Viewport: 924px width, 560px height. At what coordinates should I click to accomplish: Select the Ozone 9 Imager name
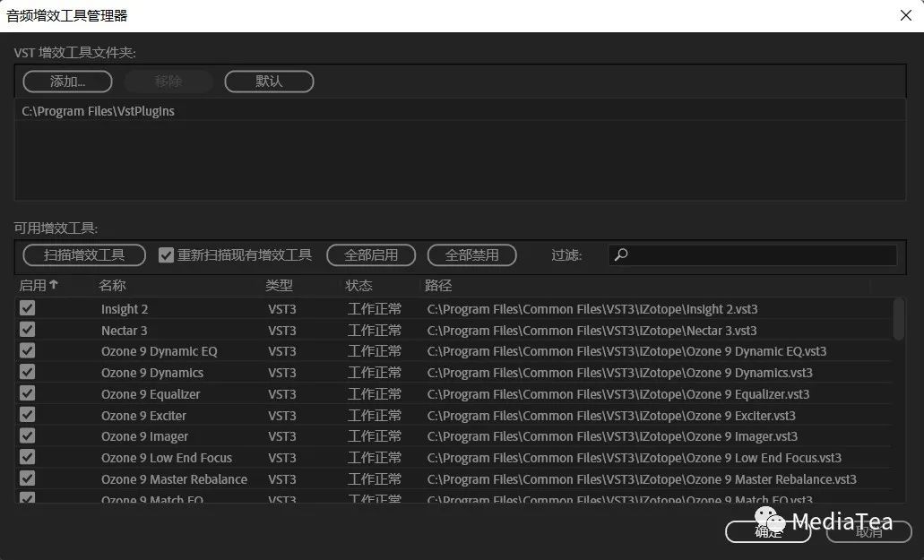144,436
